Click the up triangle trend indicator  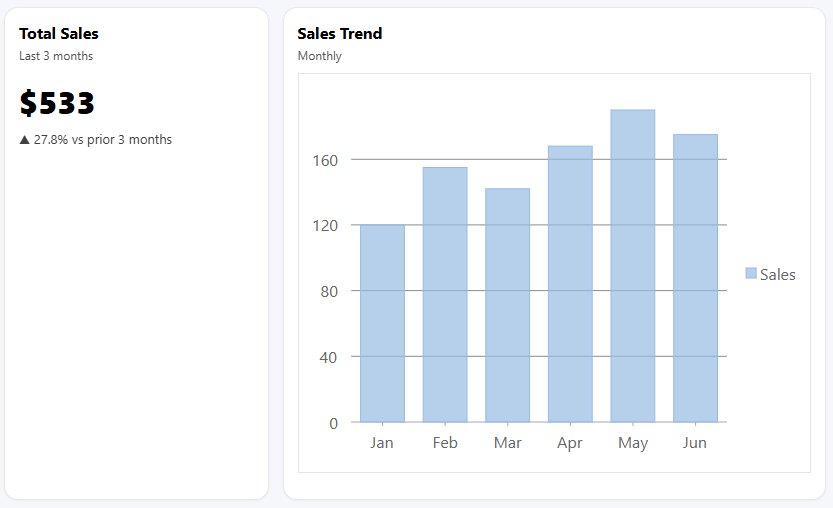[24, 140]
